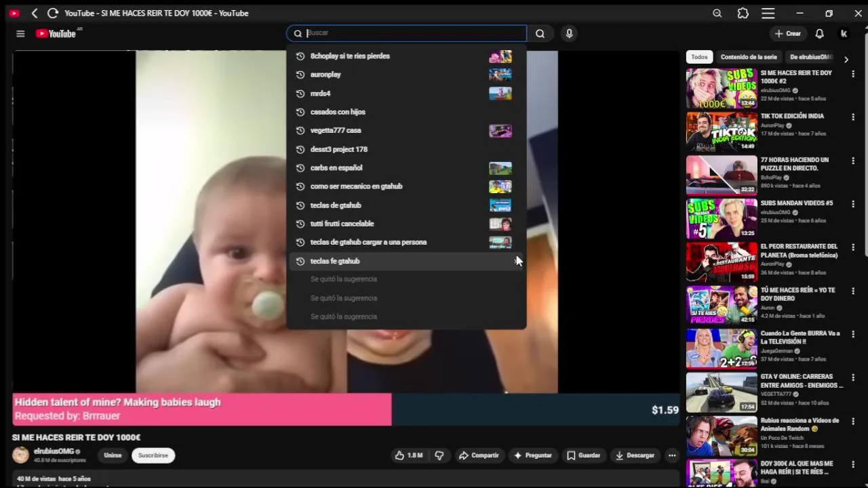Reload the page with the refresh icon
This screenshot has width=868, height=488.
52,13
